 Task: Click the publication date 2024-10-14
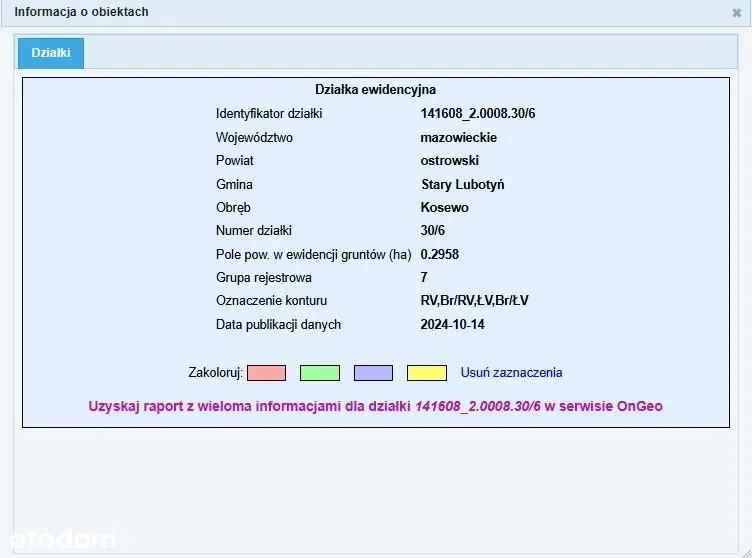(453, 325)
